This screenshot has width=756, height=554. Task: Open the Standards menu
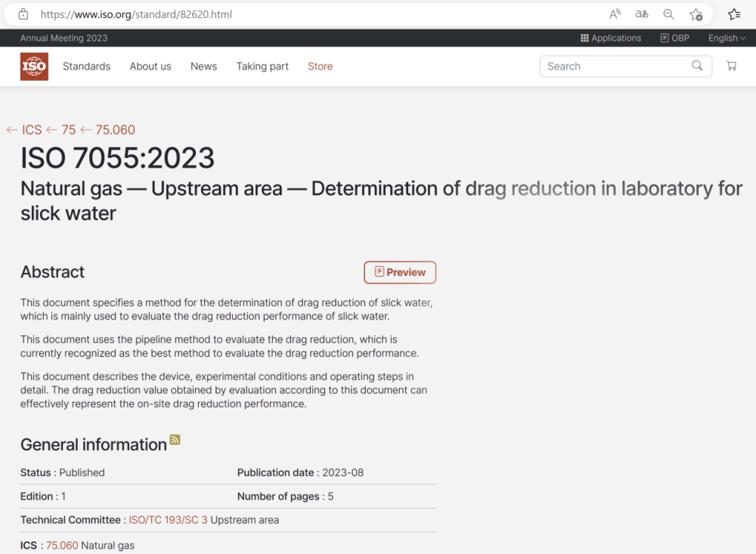tap(87, 67)
